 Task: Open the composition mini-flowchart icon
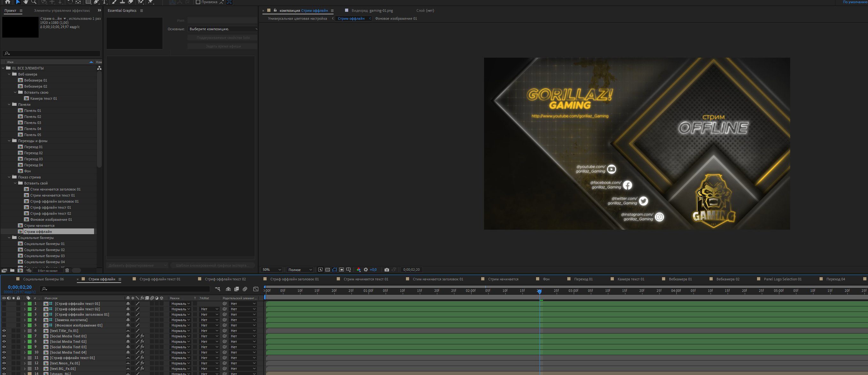pos(218,289)
